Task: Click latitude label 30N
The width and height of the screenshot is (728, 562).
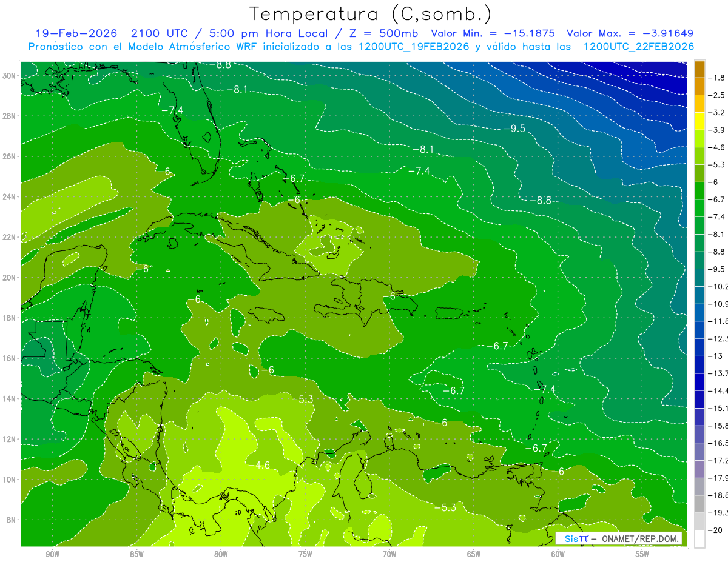Action: click(9, 76)
